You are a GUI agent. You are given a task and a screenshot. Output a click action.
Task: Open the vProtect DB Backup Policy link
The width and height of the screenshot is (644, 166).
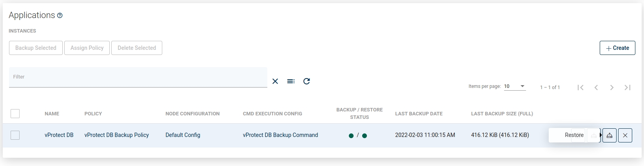point(116,135)
